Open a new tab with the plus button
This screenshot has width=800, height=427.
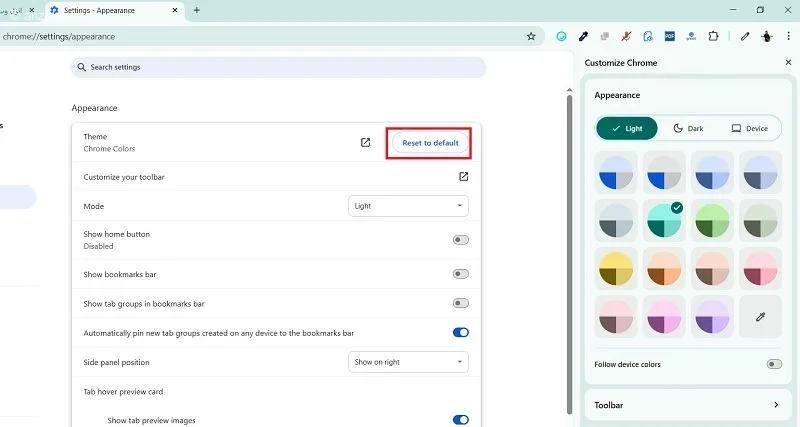pos(196,10)
